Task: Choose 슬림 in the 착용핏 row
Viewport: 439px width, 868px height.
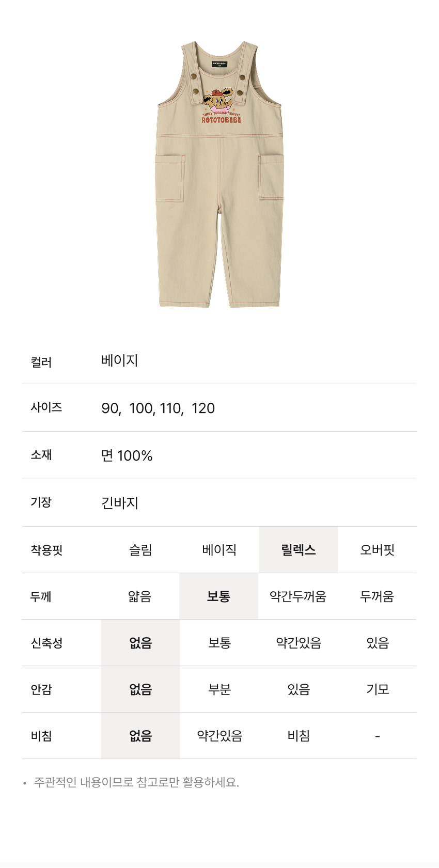Action: [x=140, y=550]
